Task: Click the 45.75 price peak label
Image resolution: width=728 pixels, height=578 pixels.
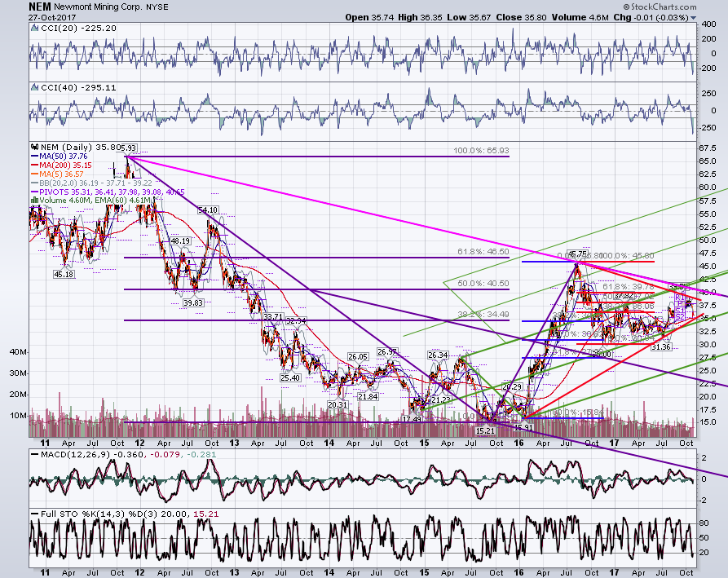Action: coord(577,254)
